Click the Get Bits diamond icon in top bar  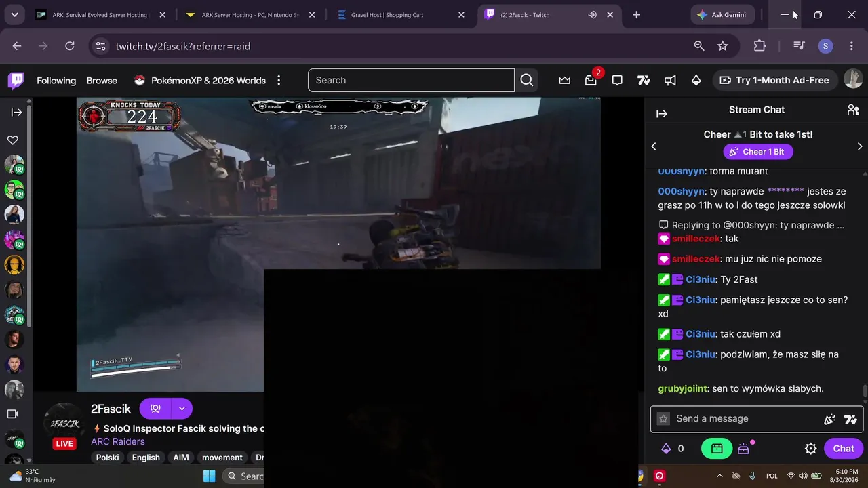click(696, 81)
